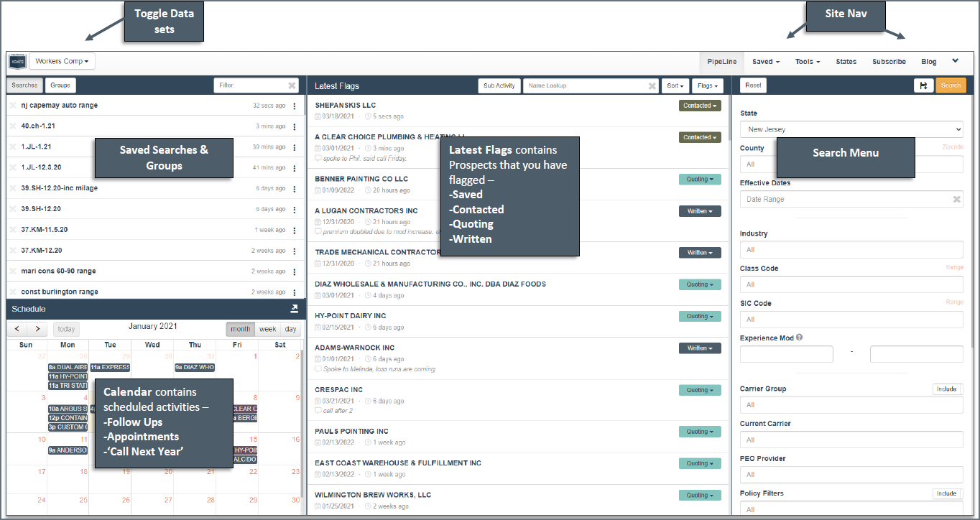980x520 pixels.
Task: Open the Saved menu
Action: [x=766, y=62]
